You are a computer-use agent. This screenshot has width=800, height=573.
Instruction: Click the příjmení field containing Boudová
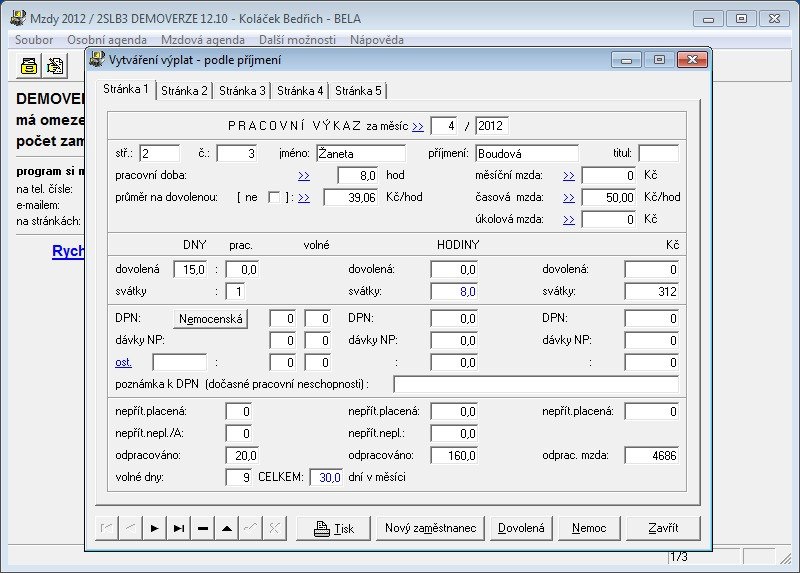click(526, 154)
